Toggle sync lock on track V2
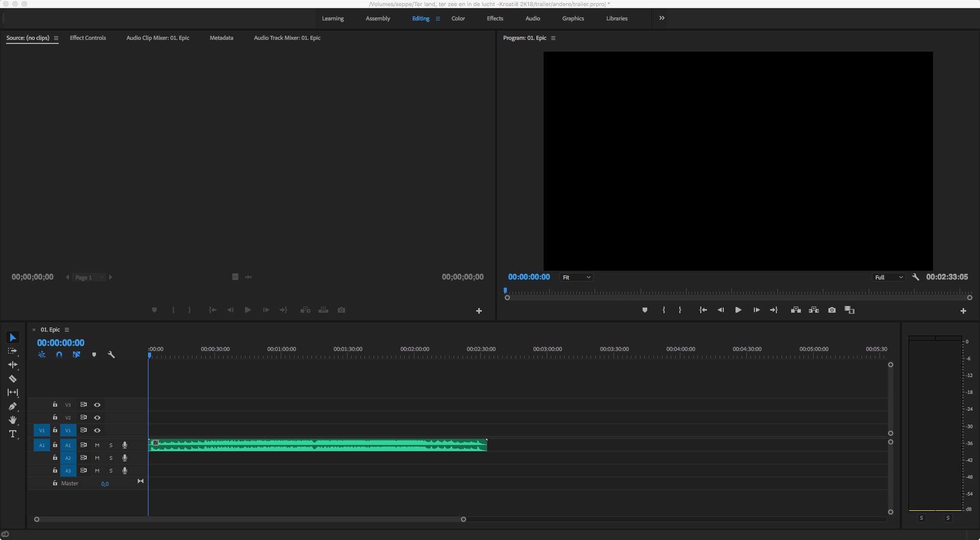 83,417
